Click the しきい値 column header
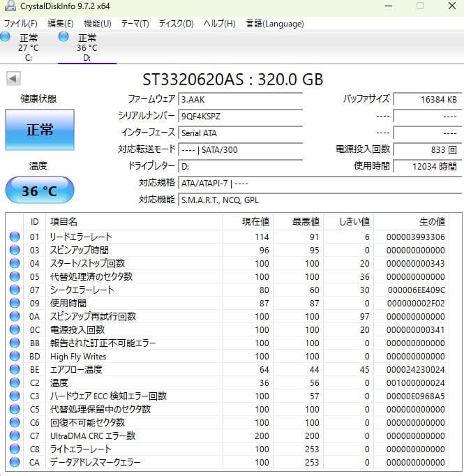464x476 pixels. tap(348, 222)
